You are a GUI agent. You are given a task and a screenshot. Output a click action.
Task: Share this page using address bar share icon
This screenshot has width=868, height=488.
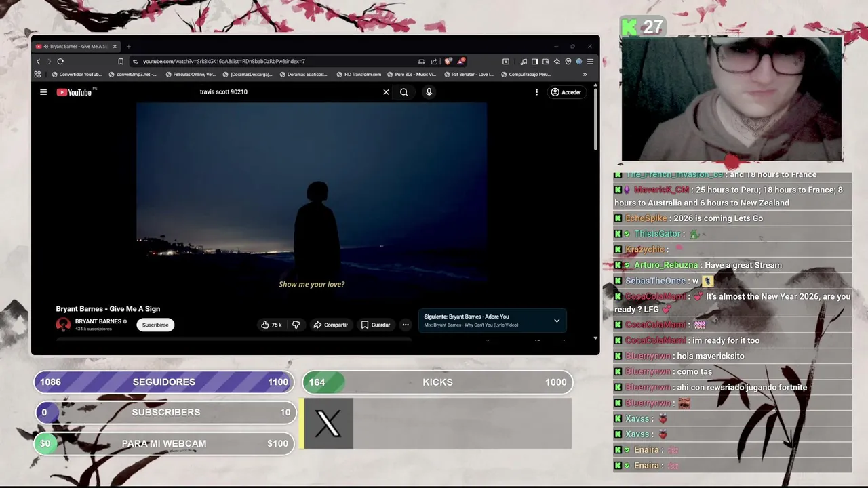click(434, 61)
